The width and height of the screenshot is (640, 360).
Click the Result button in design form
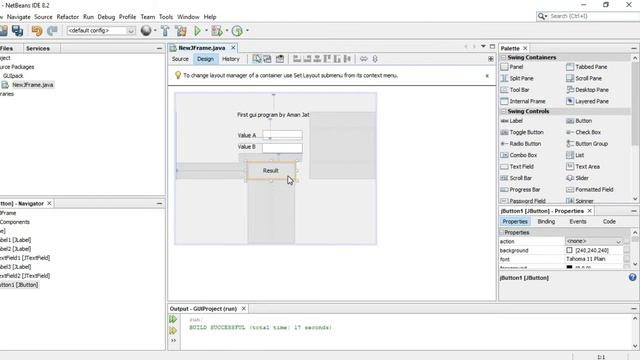pyautogui.click(x=271, y=171)
